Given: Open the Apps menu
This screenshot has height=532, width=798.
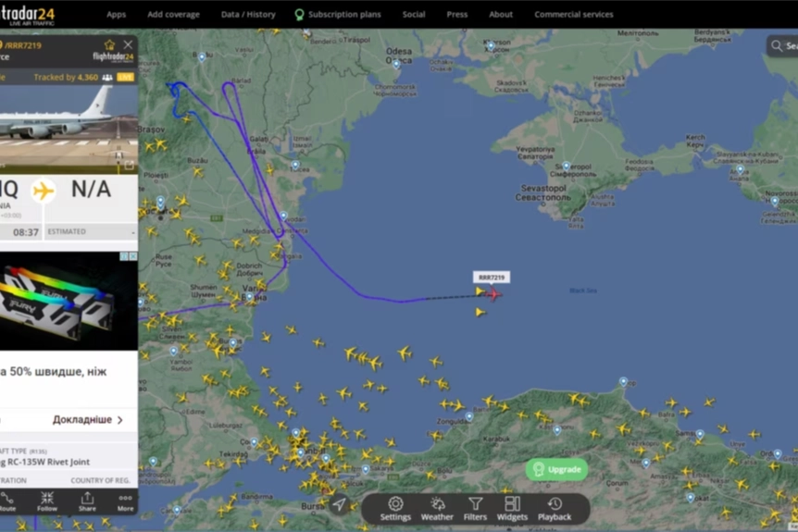Looking at the screenshot, I should 116,14.
